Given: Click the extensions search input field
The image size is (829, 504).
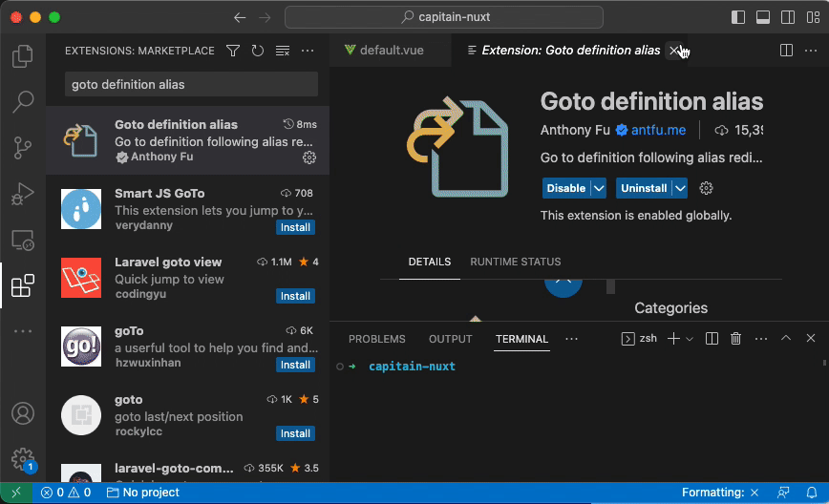Looking at the screenshot, I should 191,85.
